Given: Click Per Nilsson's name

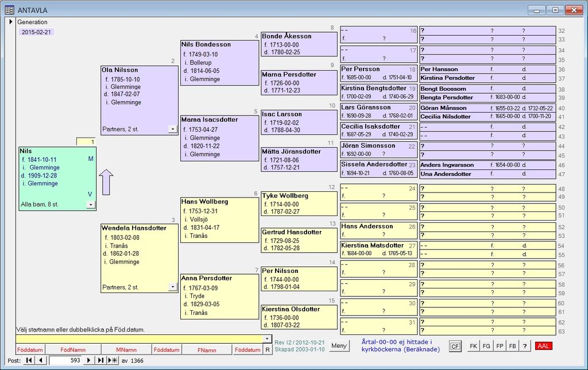Looking at the screenshot, I should [280, 271].
